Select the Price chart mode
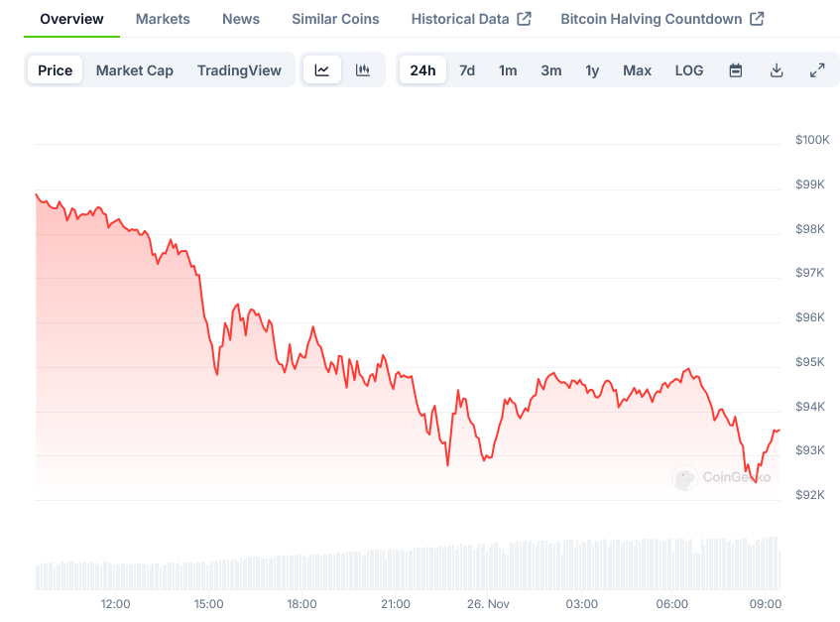Screen dimensions: 840x622 coord(56,70)
